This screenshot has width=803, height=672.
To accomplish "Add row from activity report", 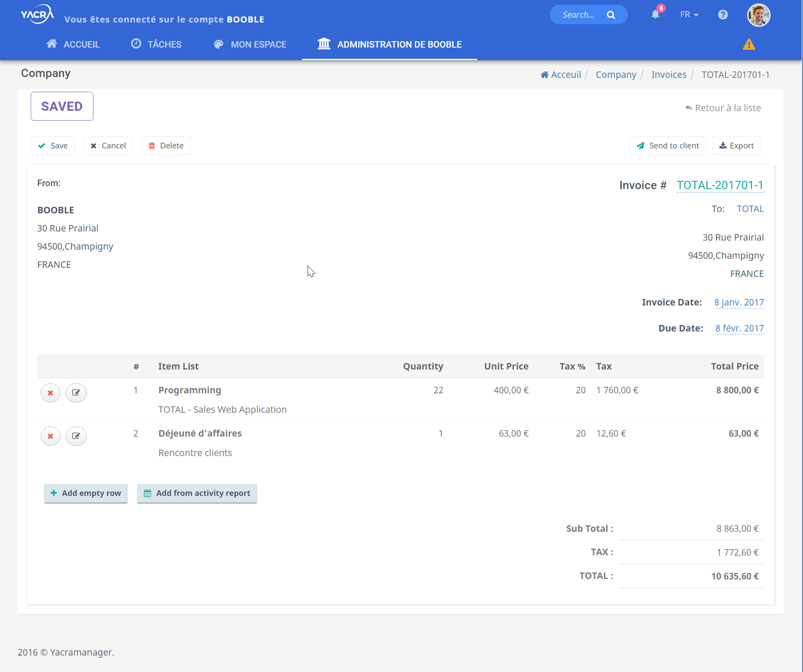I will coord(197,493).
